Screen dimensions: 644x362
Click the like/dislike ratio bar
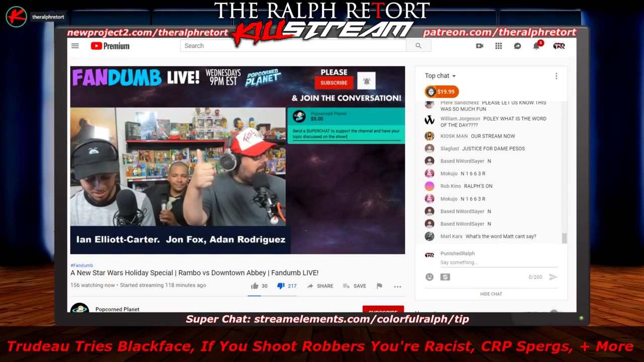click(x=272, y=296)
